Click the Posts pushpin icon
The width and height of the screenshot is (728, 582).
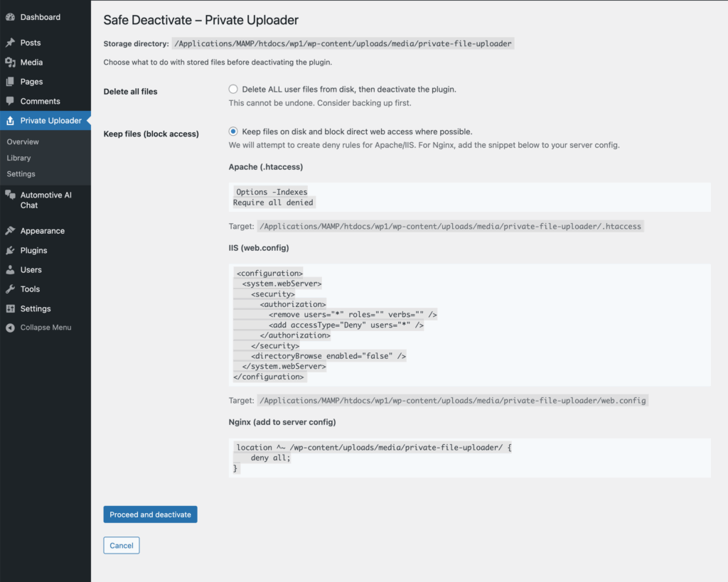pos(10,43)
